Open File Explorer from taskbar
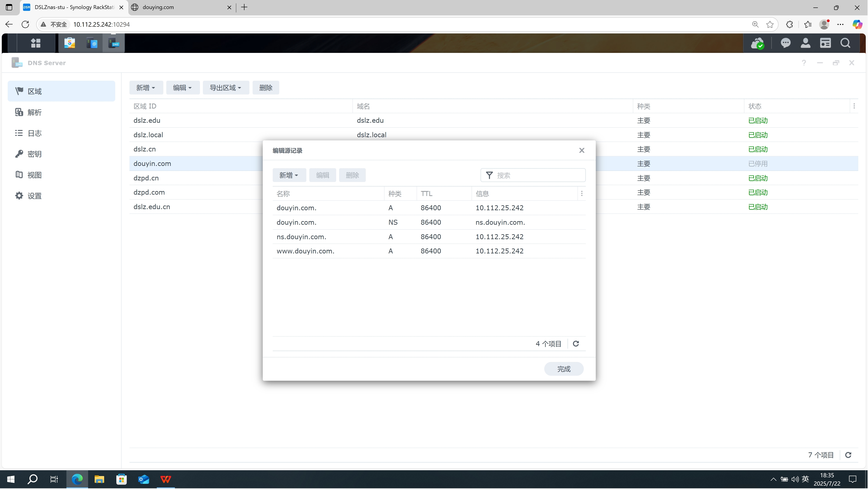Viewport: 868px width, 489px height. pyautogui.click(x=99, y=479)
